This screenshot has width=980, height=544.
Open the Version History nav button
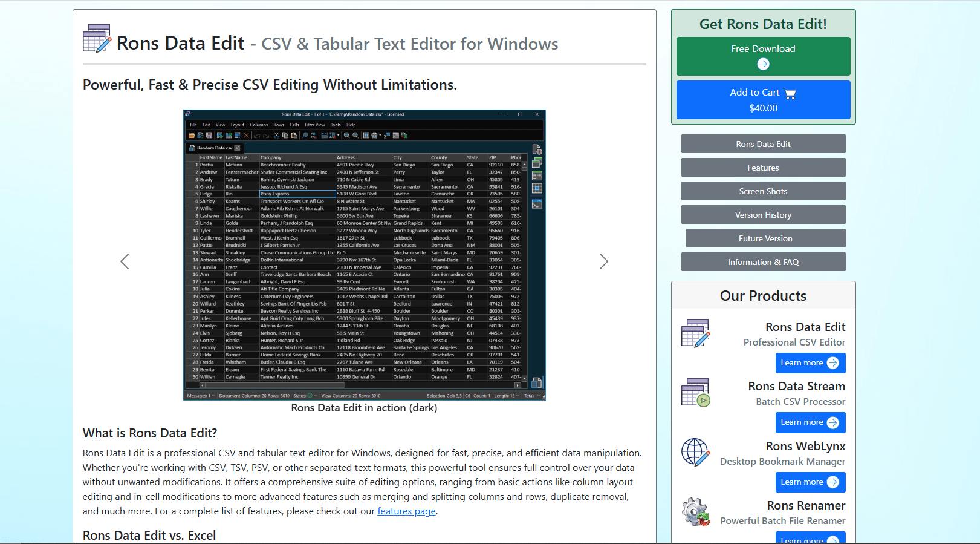point(763,215)
